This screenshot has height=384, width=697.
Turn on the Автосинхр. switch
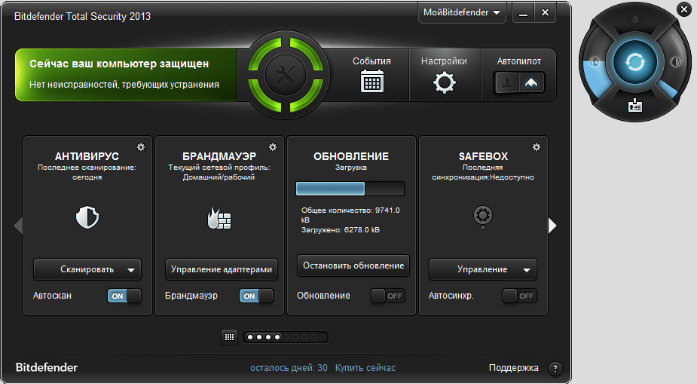pos(520,296)
